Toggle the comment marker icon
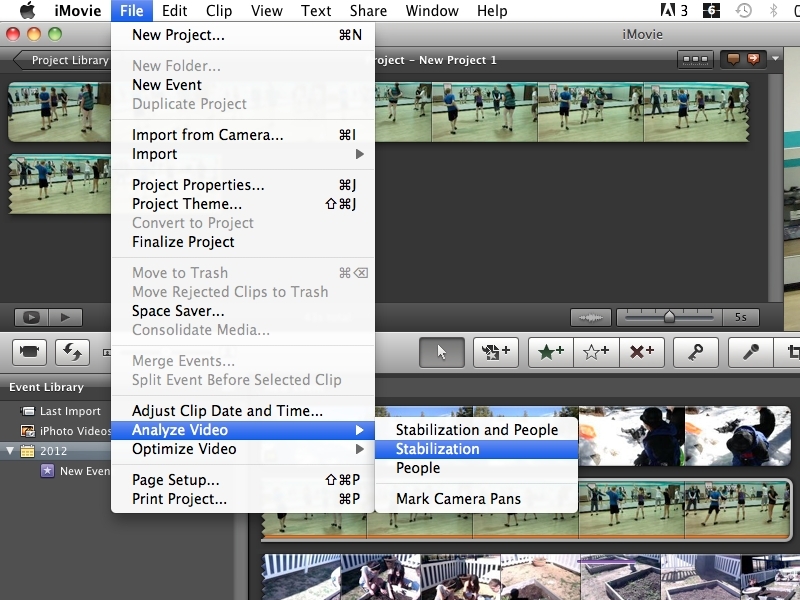The image size is (800, 600). pyautogui.click(x=733, y=60)
